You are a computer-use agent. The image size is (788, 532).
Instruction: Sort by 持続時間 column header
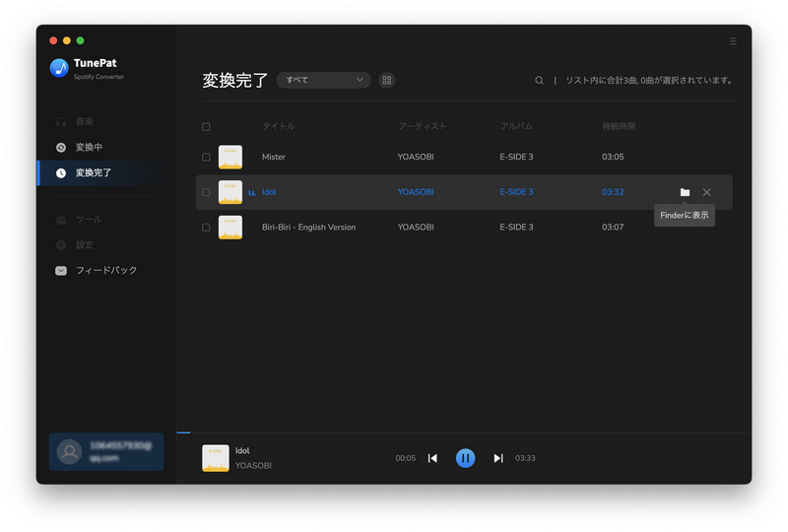619,126
